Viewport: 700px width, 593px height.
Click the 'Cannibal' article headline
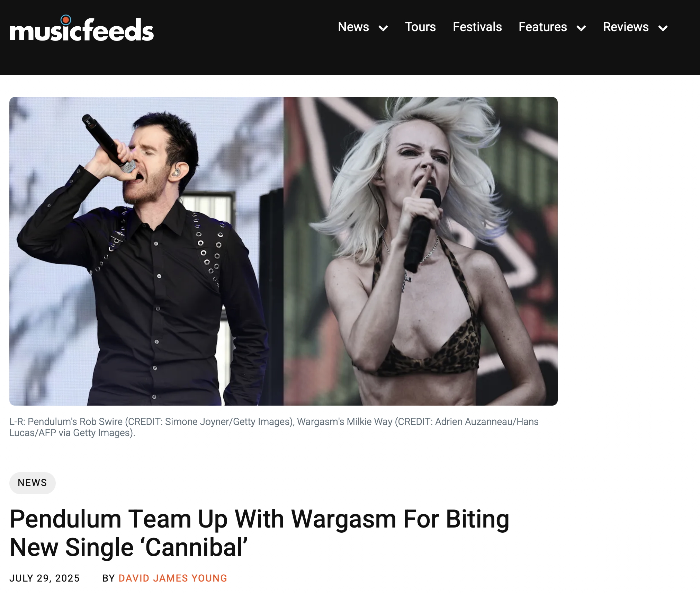tap(260, 533)
